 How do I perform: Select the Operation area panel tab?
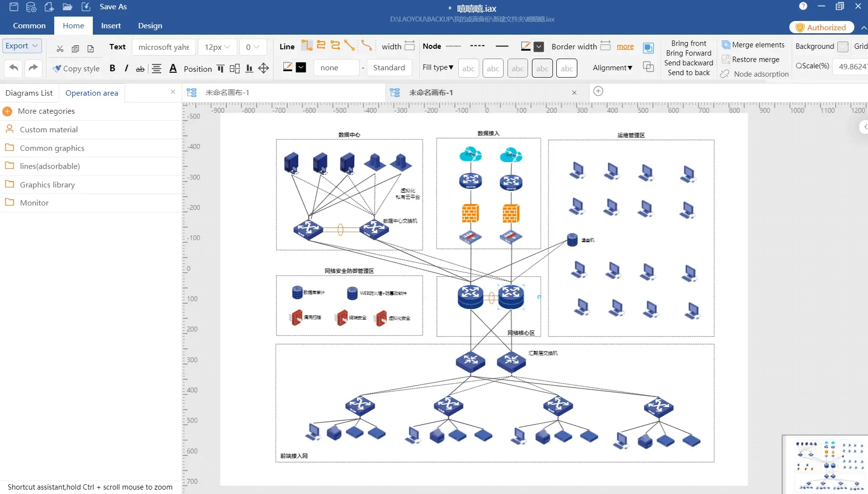click(92, 93)
